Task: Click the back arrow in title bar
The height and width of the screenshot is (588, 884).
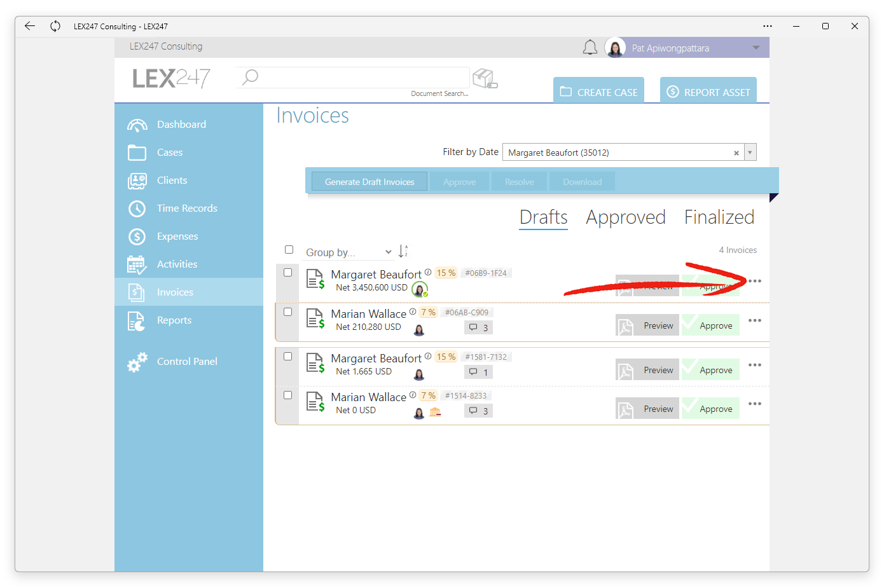Action: point(30,26)
